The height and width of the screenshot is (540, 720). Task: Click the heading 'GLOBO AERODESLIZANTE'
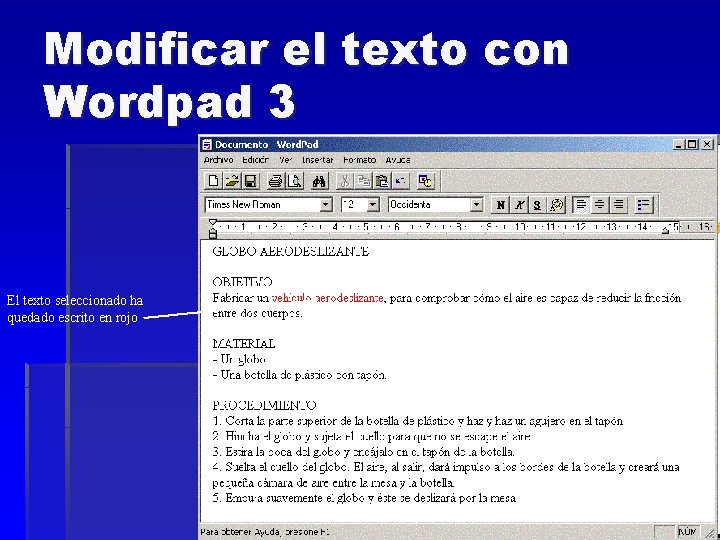(291, 252)
